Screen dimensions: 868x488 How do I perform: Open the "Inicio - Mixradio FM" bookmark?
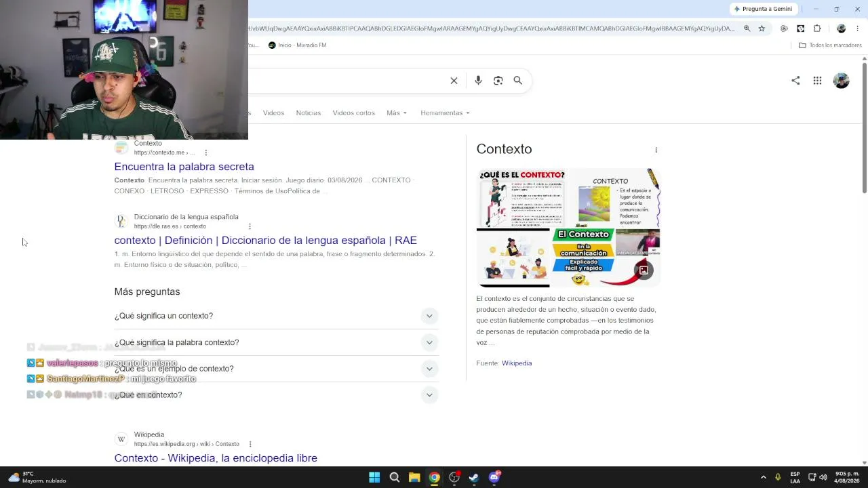298,45
